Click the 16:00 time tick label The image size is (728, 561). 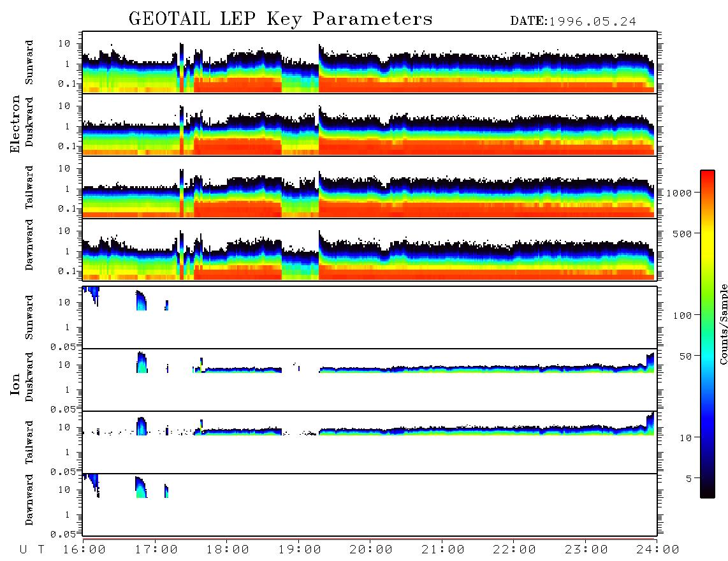click(x=85, y=550)
